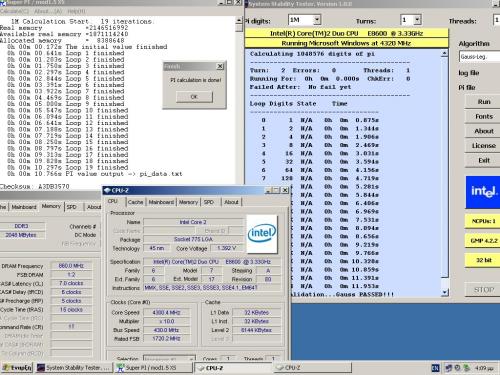Click the CPU-Z title bar icon
This screenshot has width=500, height=375.
point(107,190)
